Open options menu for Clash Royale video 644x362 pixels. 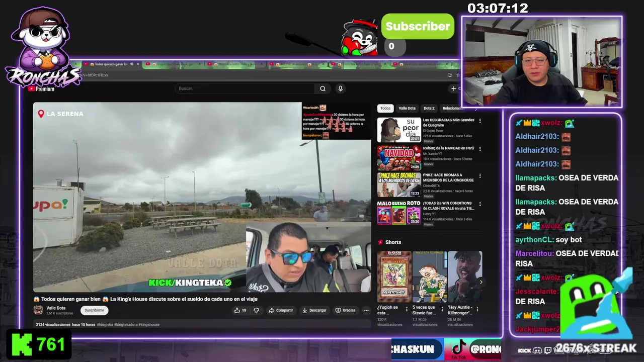[x=479, y=204]
